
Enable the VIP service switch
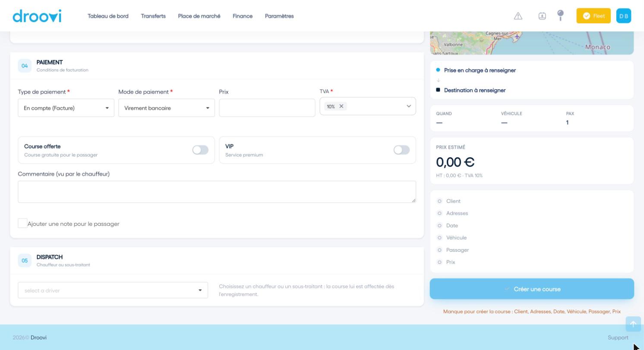click(401, 150)
